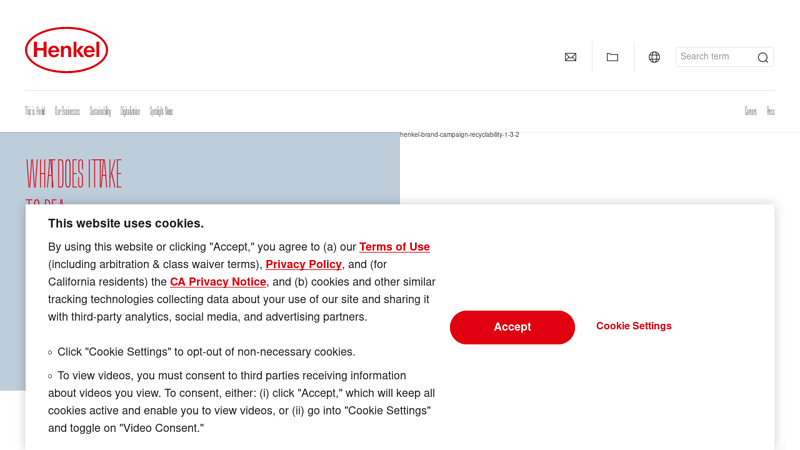The width and height of the screenshot is (800, 450).
Task: Click the Henkel logo
Action: coord(66,50)
